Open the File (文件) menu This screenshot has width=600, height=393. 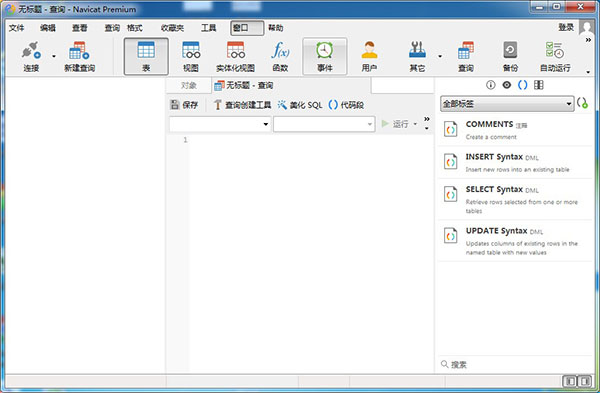pyautogui.click(x=16, y=28)
